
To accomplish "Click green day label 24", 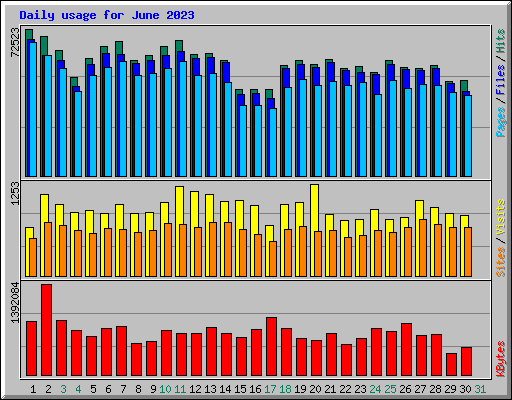I will click(375, 389).
